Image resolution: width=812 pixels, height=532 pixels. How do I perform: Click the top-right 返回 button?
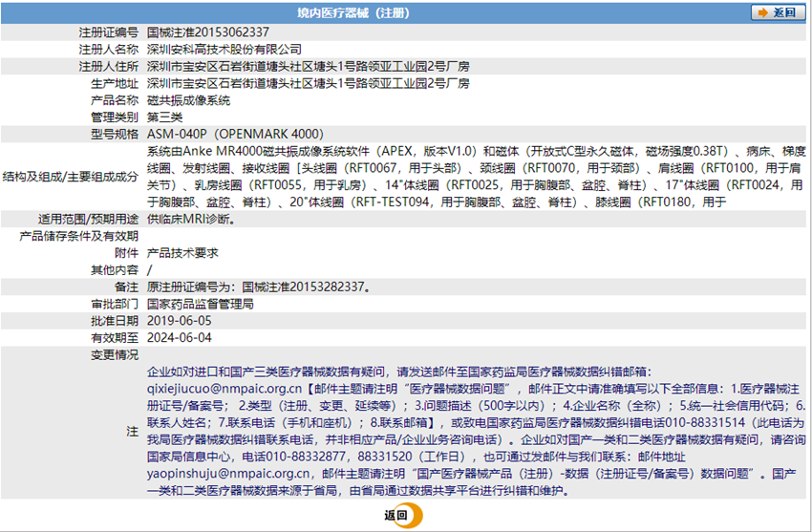coord(777,12)
